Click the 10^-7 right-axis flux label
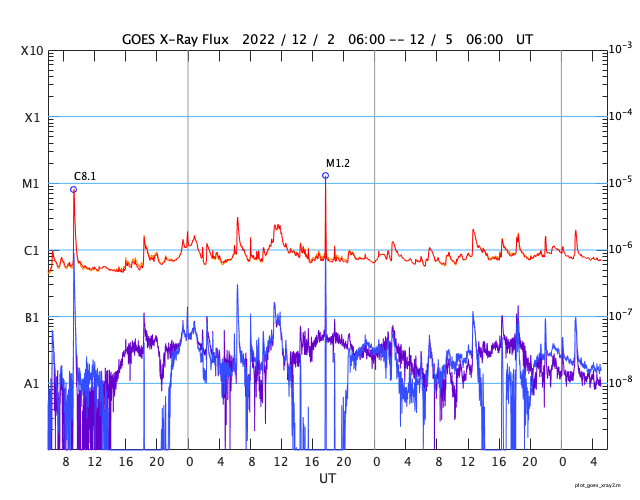 621,315
